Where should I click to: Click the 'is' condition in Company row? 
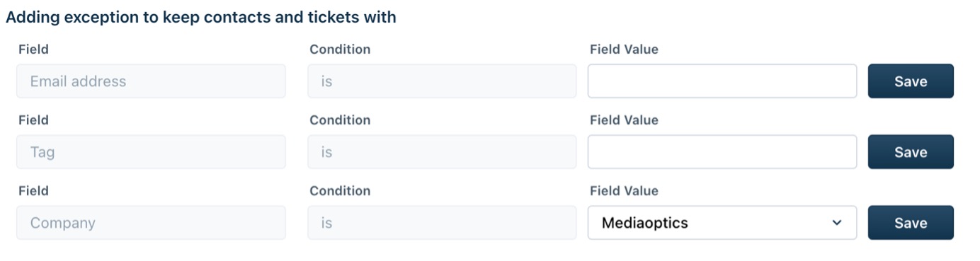point(442,223)
